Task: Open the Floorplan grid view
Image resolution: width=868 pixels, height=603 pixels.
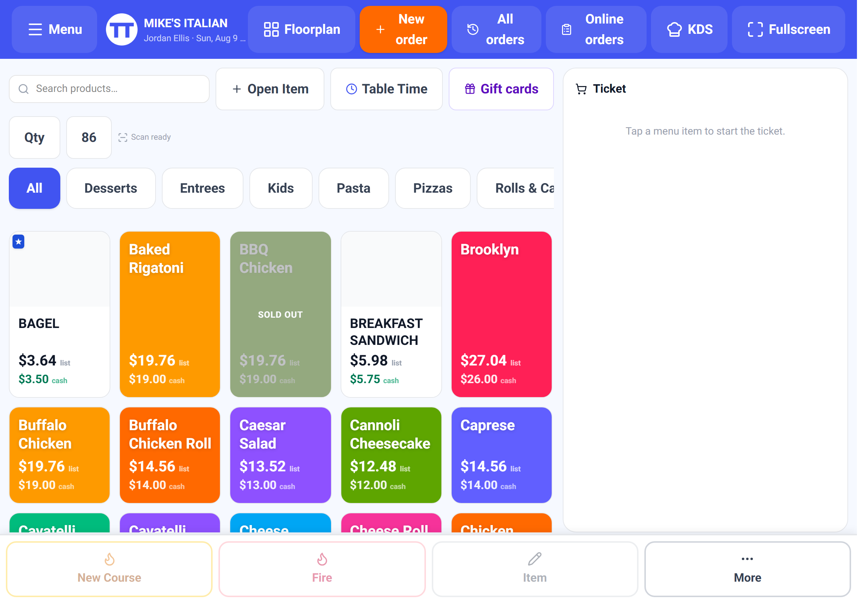Action: [302, 29]
